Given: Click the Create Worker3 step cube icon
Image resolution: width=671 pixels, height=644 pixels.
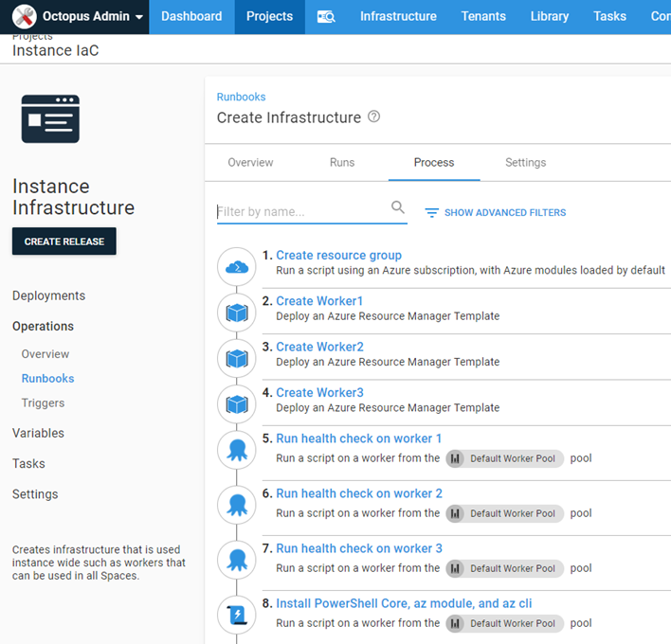Looking at the screenshot, I should click(237, 404).
